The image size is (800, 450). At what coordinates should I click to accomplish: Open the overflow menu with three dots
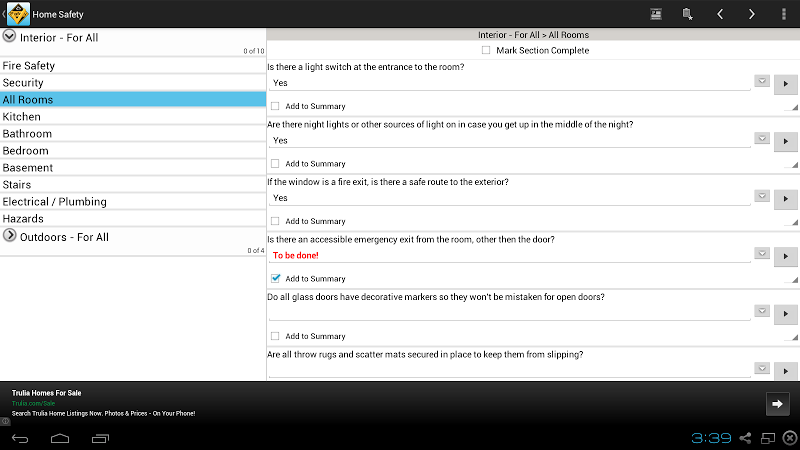784,14
